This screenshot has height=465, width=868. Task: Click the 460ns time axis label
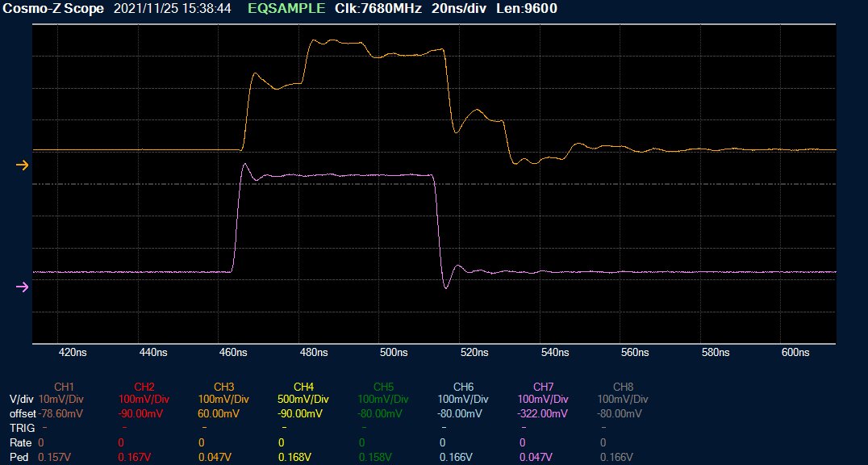click(232, 353)
